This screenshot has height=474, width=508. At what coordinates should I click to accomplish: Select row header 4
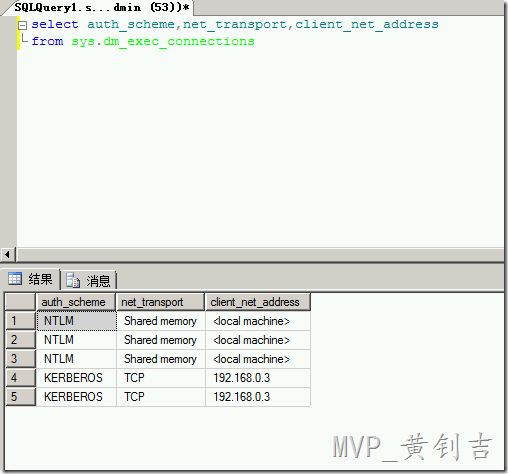point(21,378)
